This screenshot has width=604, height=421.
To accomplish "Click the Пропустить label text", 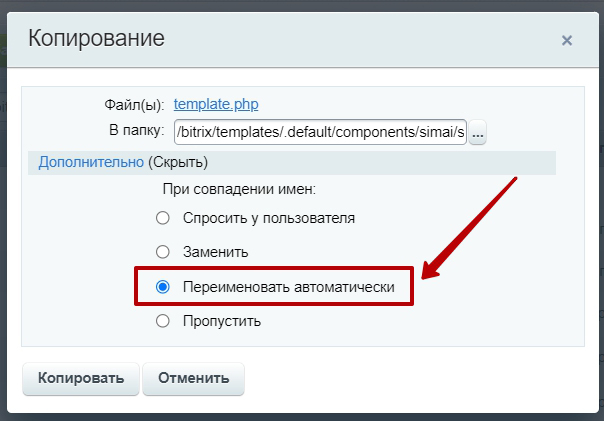I will 221,321.
